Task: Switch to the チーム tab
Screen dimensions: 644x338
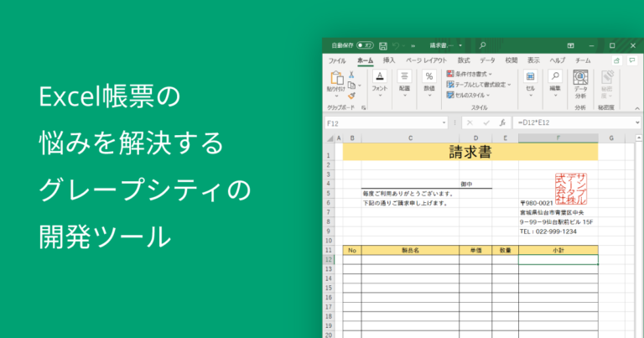Action: tap(583, 60)
